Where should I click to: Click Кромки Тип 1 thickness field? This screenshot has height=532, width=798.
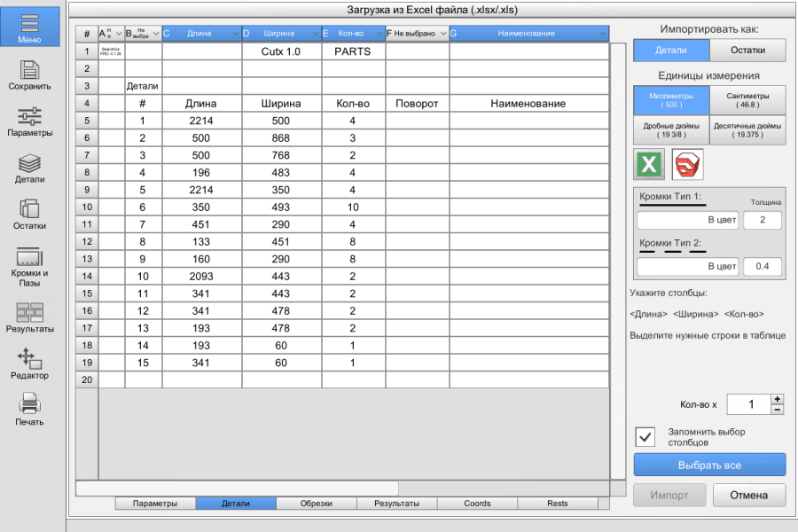click(763, 220)
